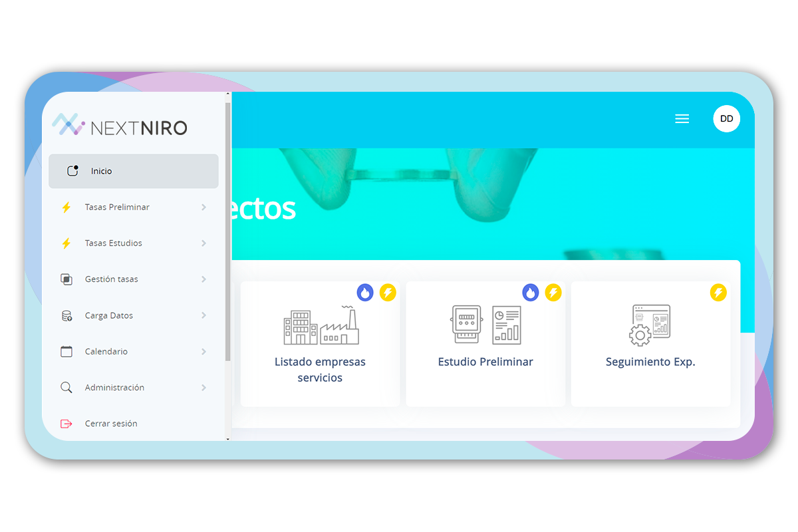The width and height of the screenshot is (798, 532).
Task: Click the Gestión tasas stacked squares icon
Action: [x=66, y=279]
